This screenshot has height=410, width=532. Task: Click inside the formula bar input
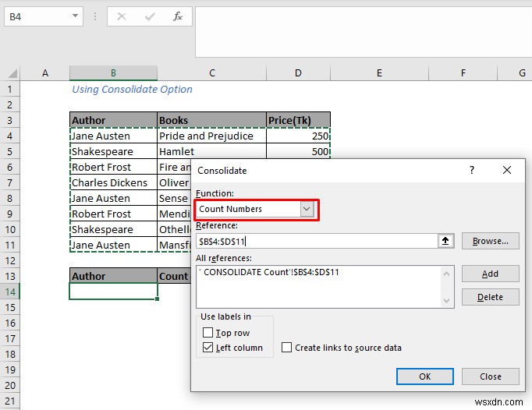tap(364, 31)
